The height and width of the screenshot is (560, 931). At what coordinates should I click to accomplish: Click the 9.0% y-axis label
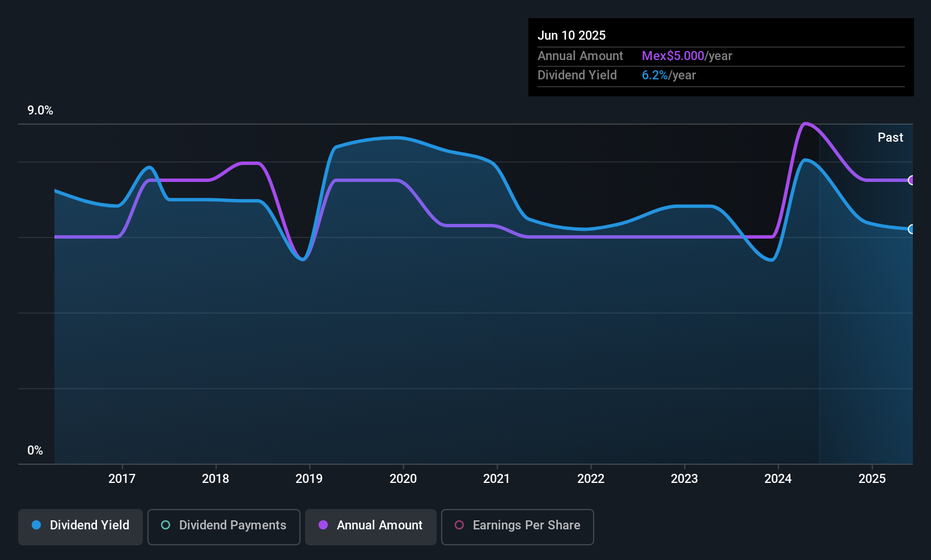40,111
